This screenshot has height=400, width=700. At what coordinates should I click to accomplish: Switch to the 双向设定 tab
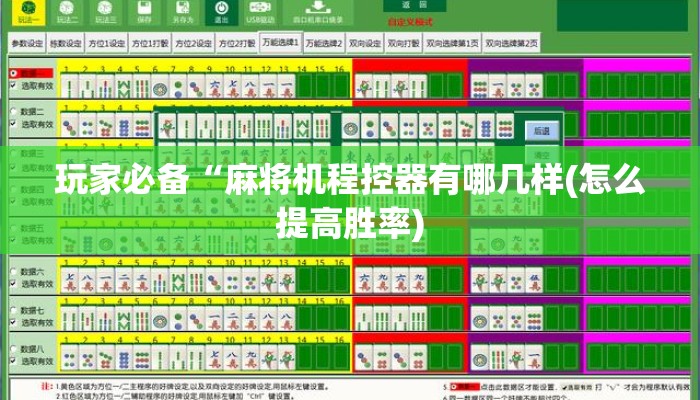[x=365, y=43]
